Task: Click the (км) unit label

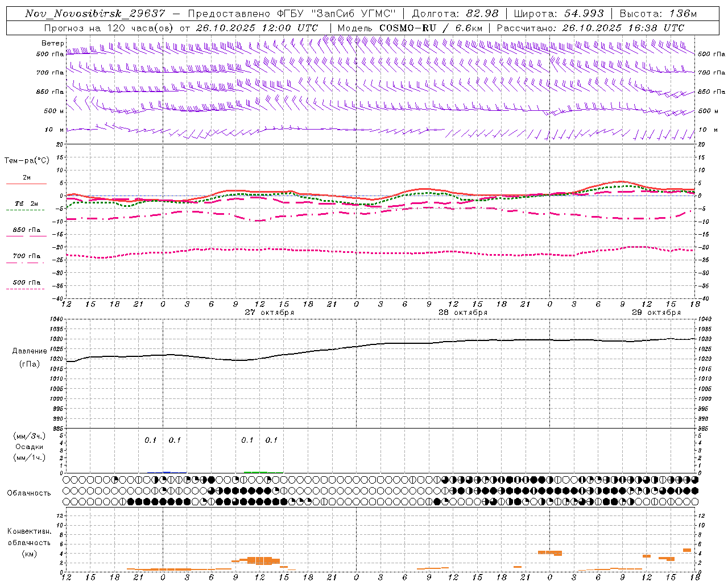Action: point(29,554)
